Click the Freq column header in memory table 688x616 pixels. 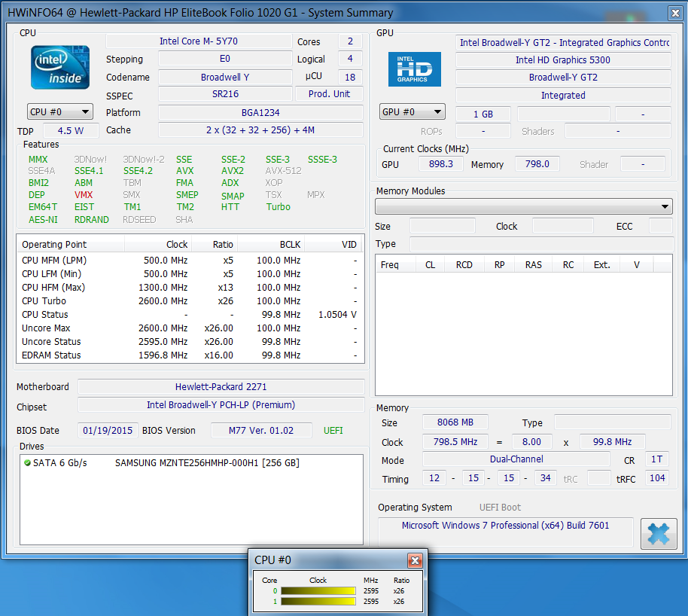395,265
